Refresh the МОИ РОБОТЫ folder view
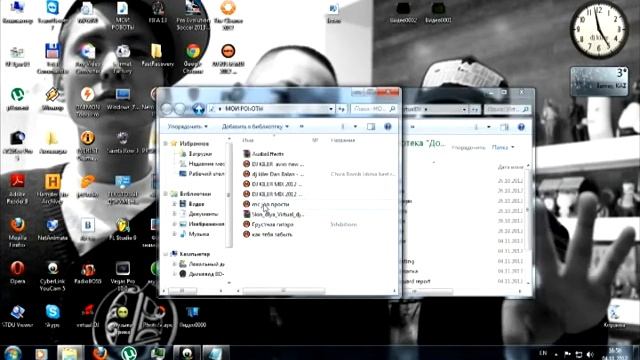Screen dimensions: 640x360 coord(342,109)
